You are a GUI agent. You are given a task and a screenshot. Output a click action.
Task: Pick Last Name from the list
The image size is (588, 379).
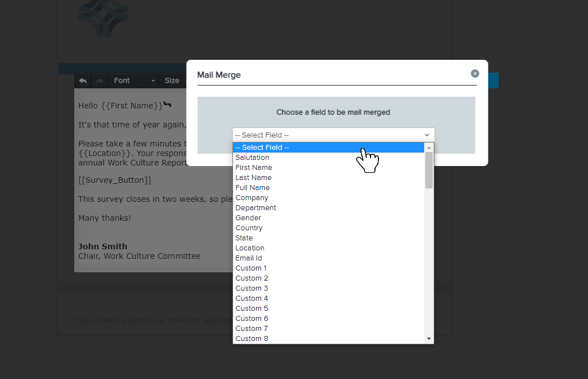253,178
